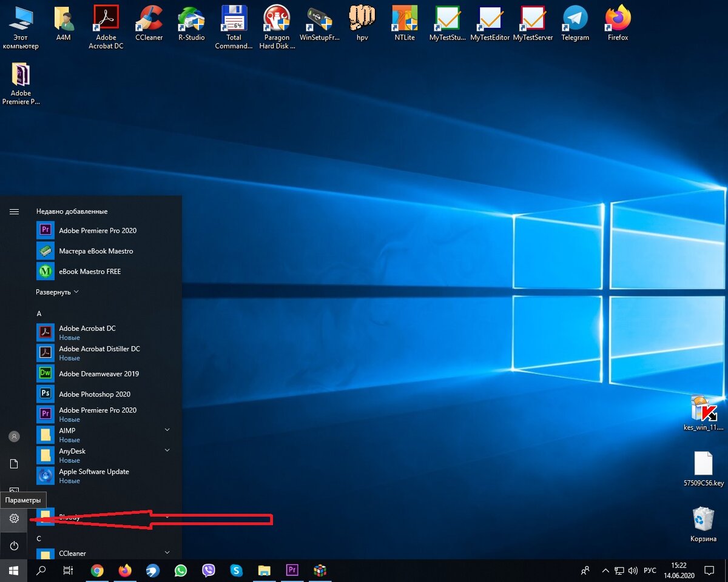Open the user account icon in Start menu
This screenshot has width=728, height=582.
coord(14,436)
